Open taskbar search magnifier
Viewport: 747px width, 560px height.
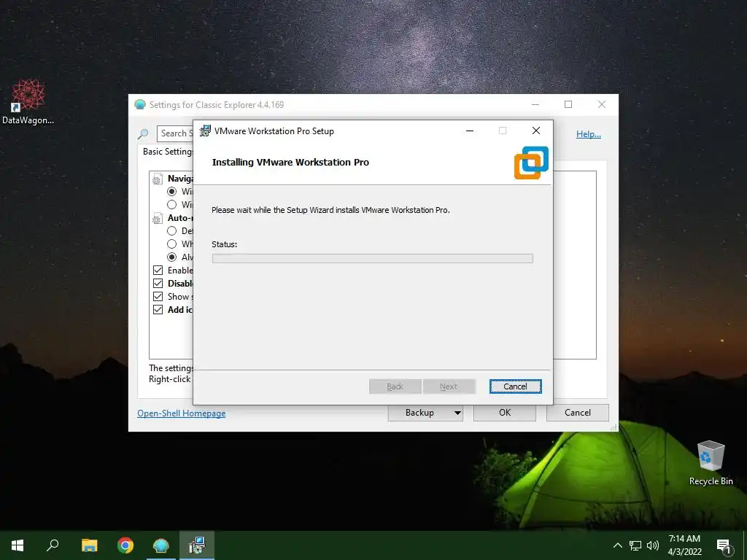tap(53, 545)
